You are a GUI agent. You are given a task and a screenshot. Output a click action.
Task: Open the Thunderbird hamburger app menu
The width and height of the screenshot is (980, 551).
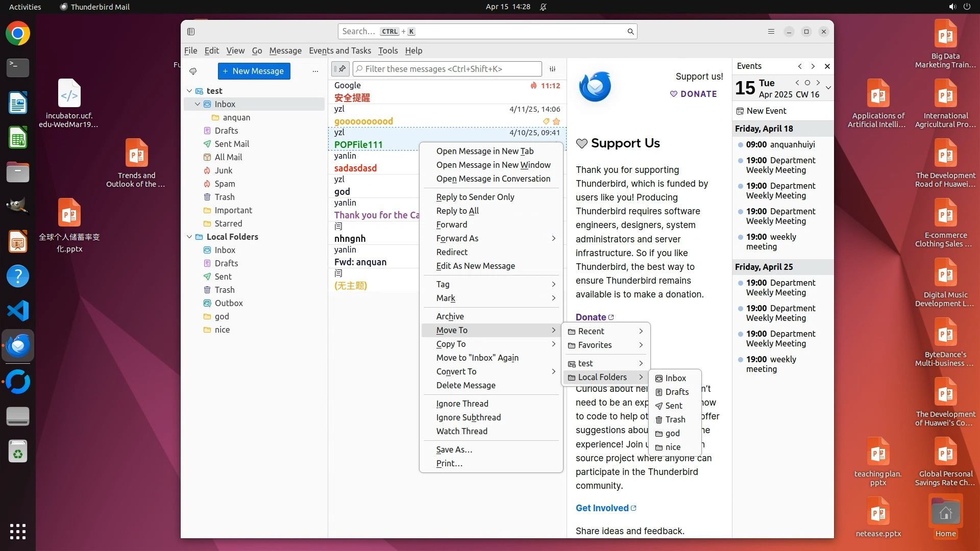click(771, 32)
